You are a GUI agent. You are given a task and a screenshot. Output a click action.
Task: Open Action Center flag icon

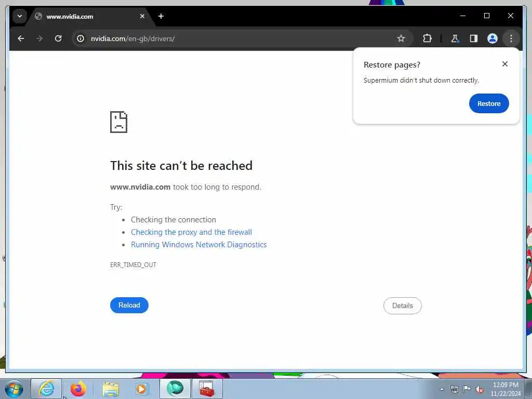coord(467,389)
